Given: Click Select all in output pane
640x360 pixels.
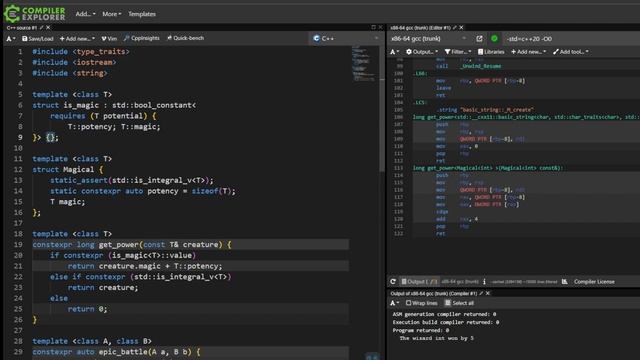Looking at the screenshot, I should click(460, 303).
